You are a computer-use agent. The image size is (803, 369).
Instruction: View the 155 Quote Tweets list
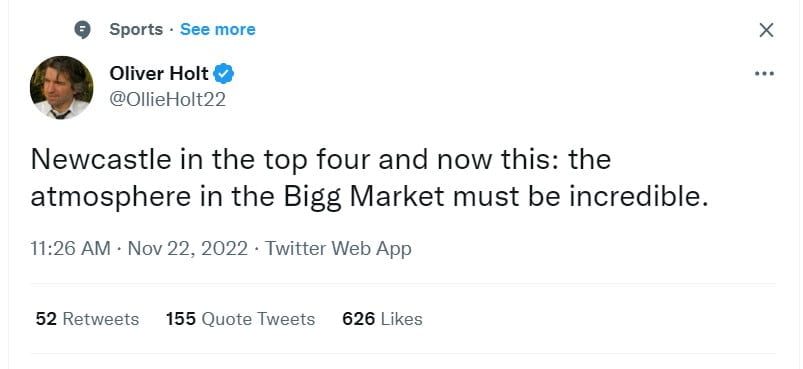pos(240,319)
